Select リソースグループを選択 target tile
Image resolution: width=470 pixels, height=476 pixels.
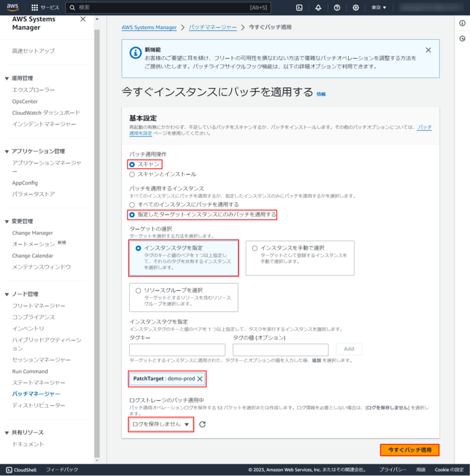(184, 297)
